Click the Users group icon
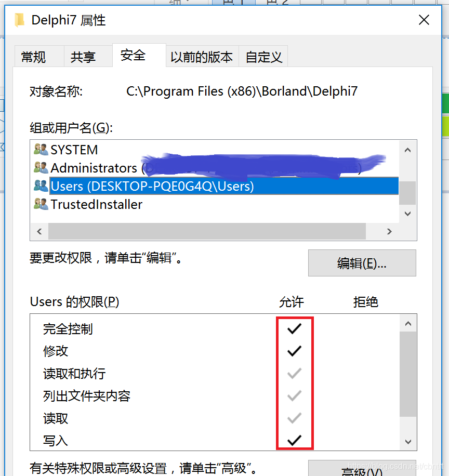Image resolution: width=449 pixels, height=476 pixels. (41, 186)
